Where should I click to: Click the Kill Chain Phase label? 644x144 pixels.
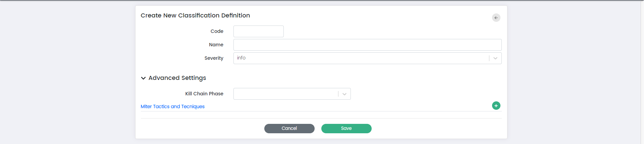[204, 94]
